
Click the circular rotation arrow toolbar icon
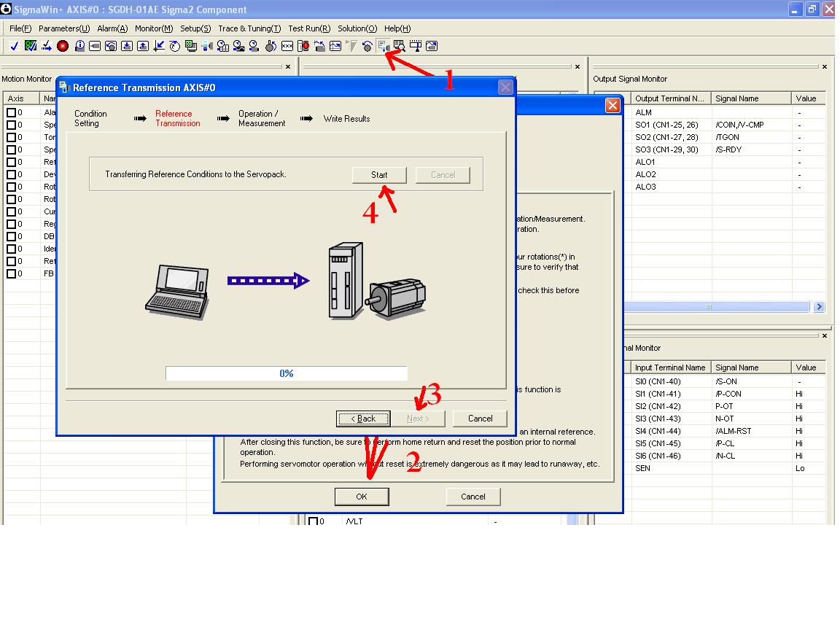(175, 46)
